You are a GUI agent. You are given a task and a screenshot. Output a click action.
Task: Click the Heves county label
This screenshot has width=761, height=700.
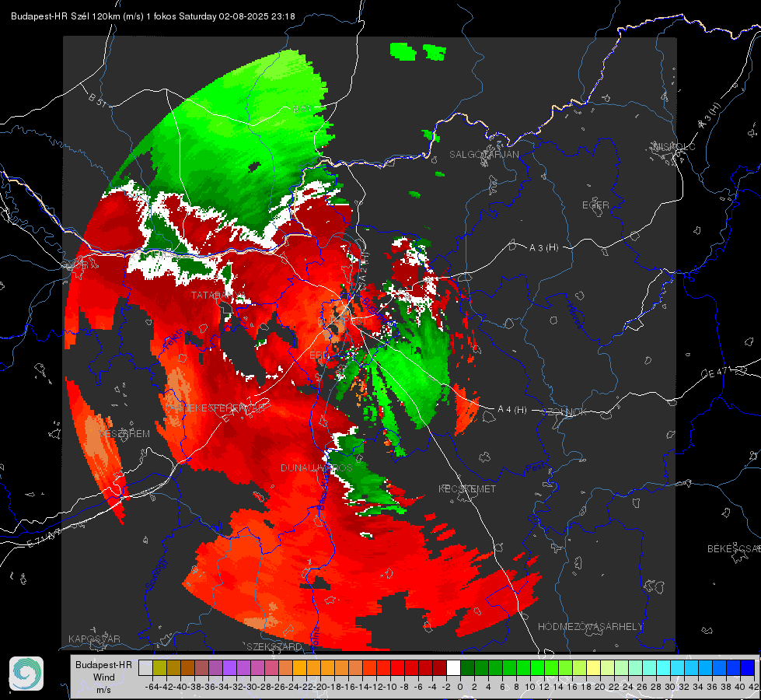point(574,317)
